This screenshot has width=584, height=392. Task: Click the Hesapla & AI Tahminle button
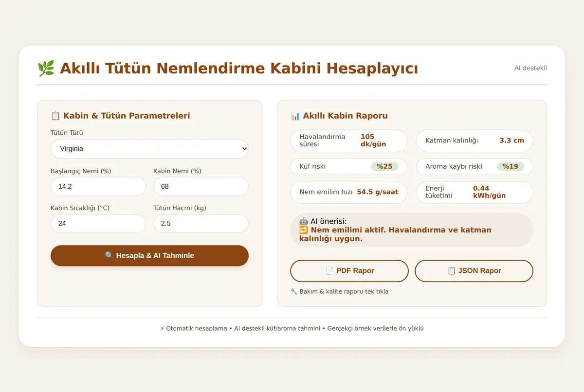click(149, 256)
